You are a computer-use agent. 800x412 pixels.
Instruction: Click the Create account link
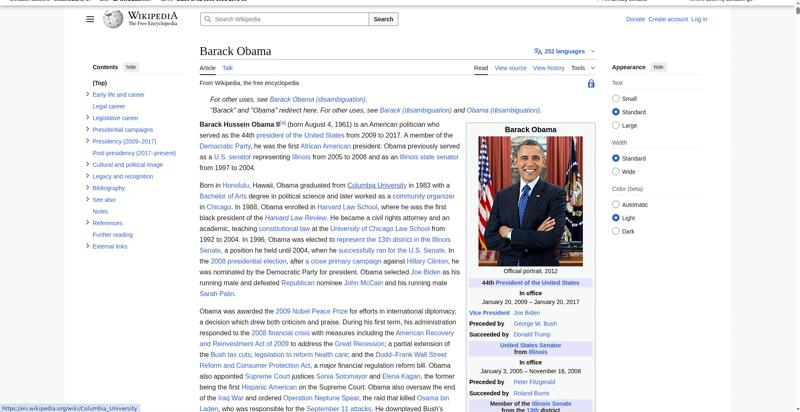[667, 19]
